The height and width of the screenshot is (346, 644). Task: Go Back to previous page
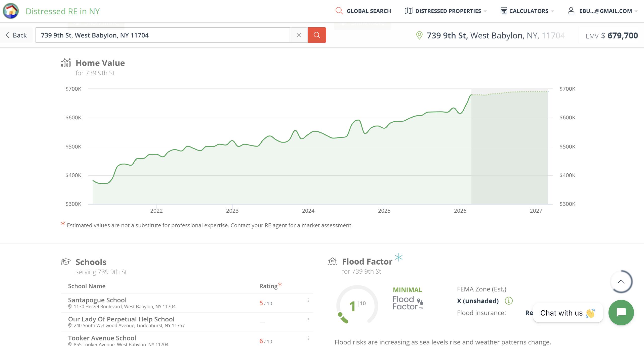point(16,35)
